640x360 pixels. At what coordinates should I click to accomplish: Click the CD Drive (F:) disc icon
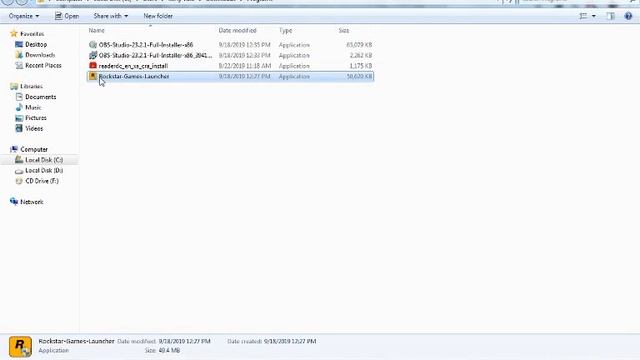(x=19, y=181)
